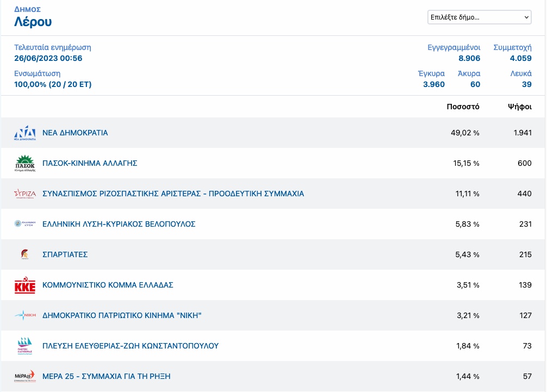The image size is (547, 392).
Task: Click the Πλεύση Ελευθερίας ship logo
Action: [x=25, y=346]
